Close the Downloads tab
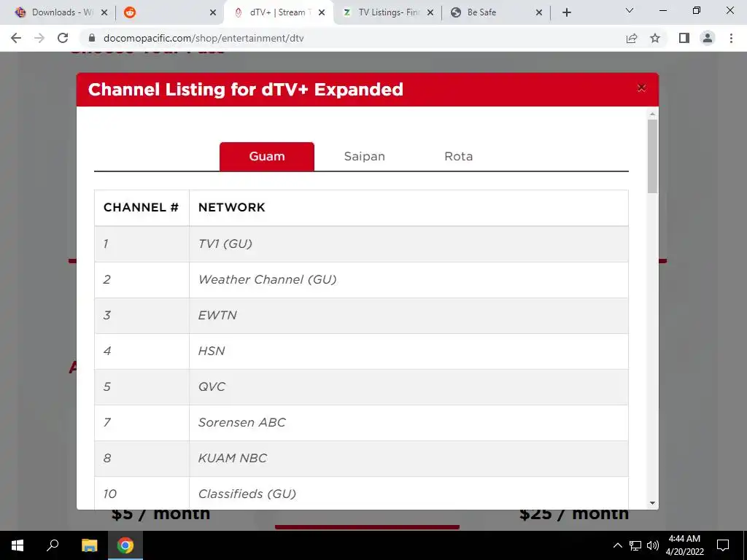Image resolution: width=747 pixels, height=560 pixels. tap(104, 12)
